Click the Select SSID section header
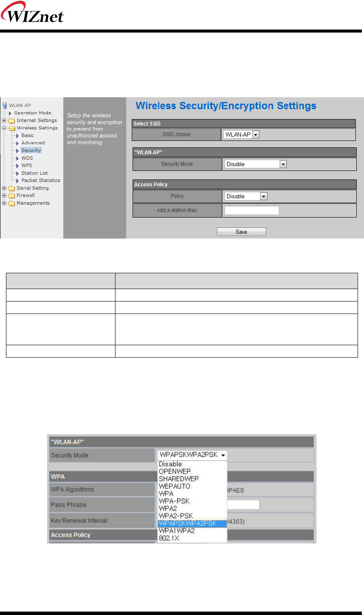This screenshot has width=364, height=615. pyautogui.click(x=244, y=123)
